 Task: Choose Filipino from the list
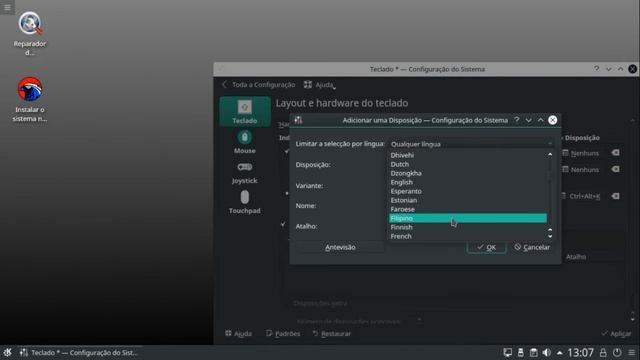point(468,218)
